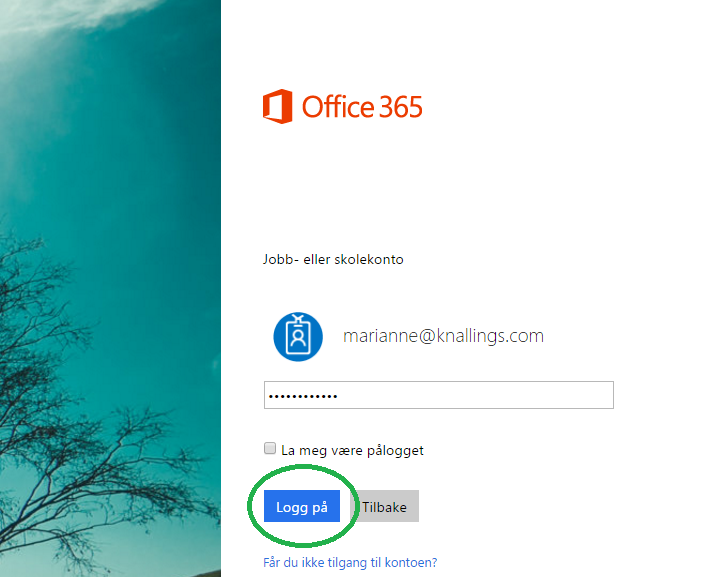This screenshot has width=704, height=577.
Task: Open 'Får du ikke tilgang til kontoen?' link
Action: tap(350, 562)
